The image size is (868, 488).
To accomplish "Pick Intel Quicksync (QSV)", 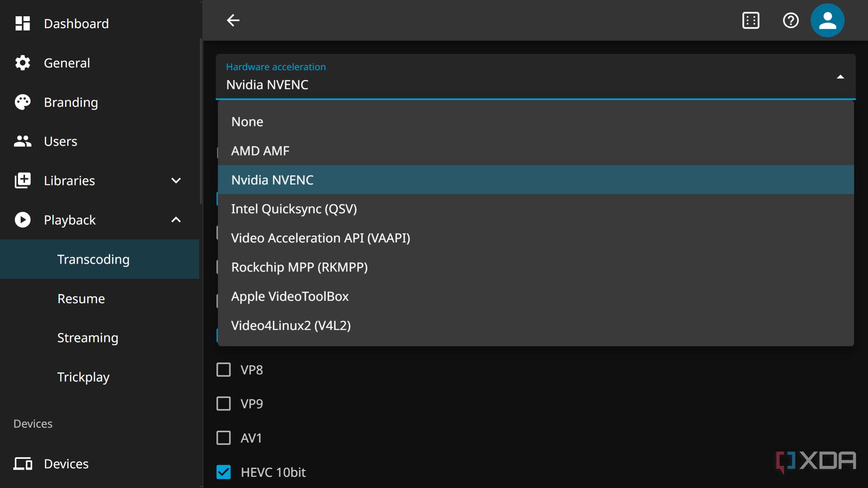I will coord(536,209).
